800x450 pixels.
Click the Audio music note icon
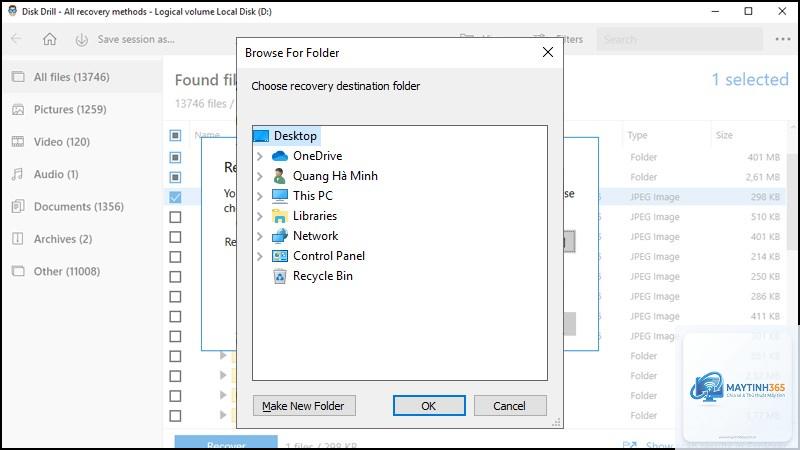pos(18,174)
